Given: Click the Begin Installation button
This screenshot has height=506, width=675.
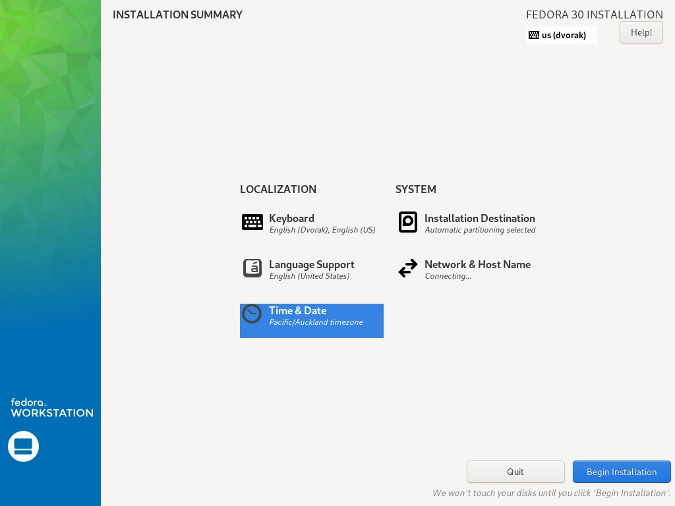Looking at the screenshot, I should click(x=622, y=472).
